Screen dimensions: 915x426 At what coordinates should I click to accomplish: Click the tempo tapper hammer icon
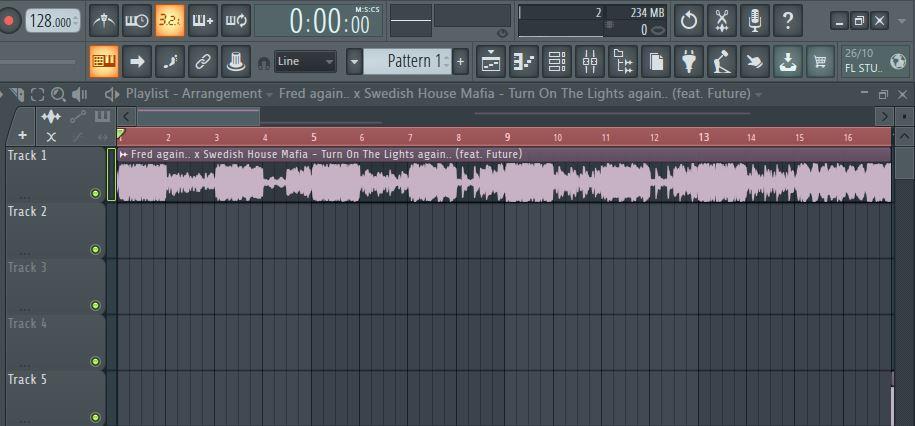[722, 61]
